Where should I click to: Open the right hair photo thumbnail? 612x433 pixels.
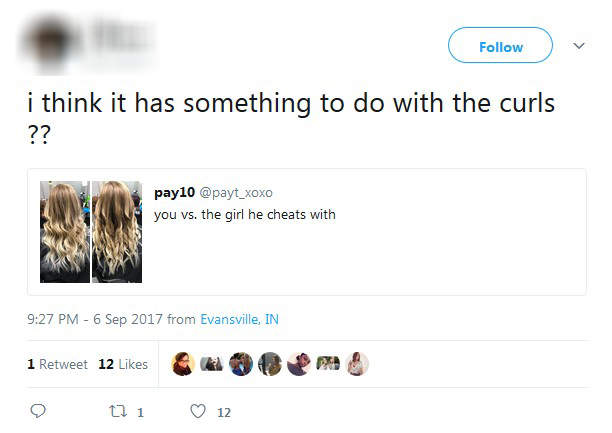tap(117, 231)
